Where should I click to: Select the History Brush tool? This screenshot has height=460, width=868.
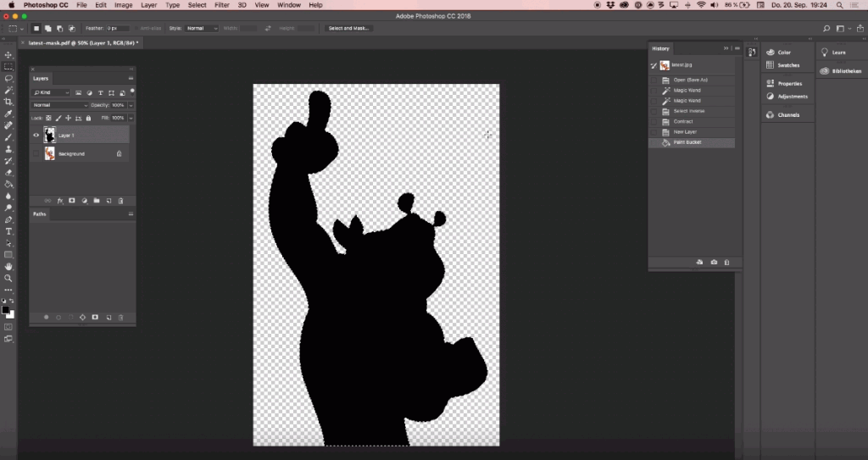click(x=8, y=160)
